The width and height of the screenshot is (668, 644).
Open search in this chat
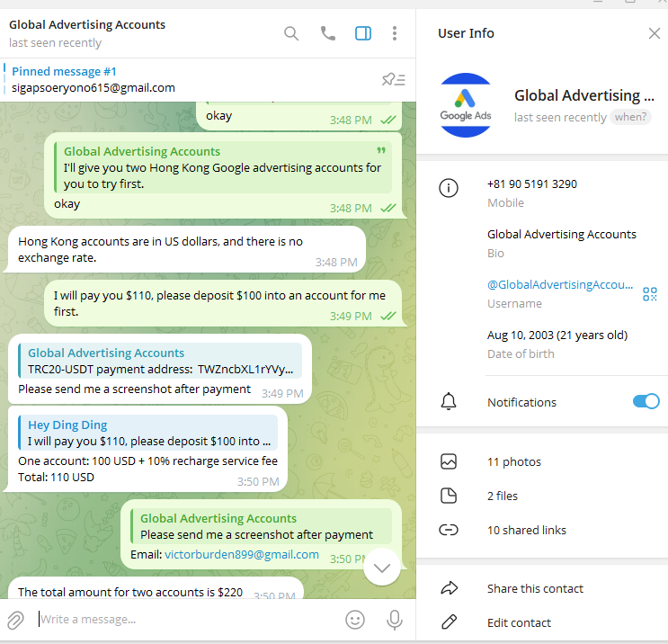291,33
